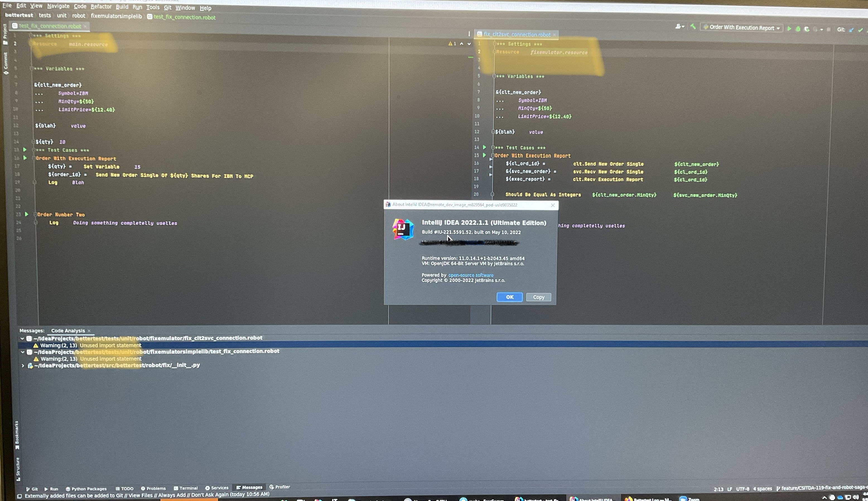The image size is (868, 501).
Task: Commit changes via the green Git checkmark
Action: [x=861, y=30]
